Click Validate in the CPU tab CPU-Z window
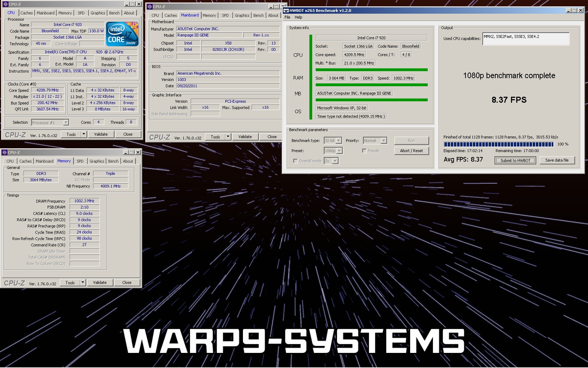The width and height of the screenshot is (588, 368). point(101,134)
